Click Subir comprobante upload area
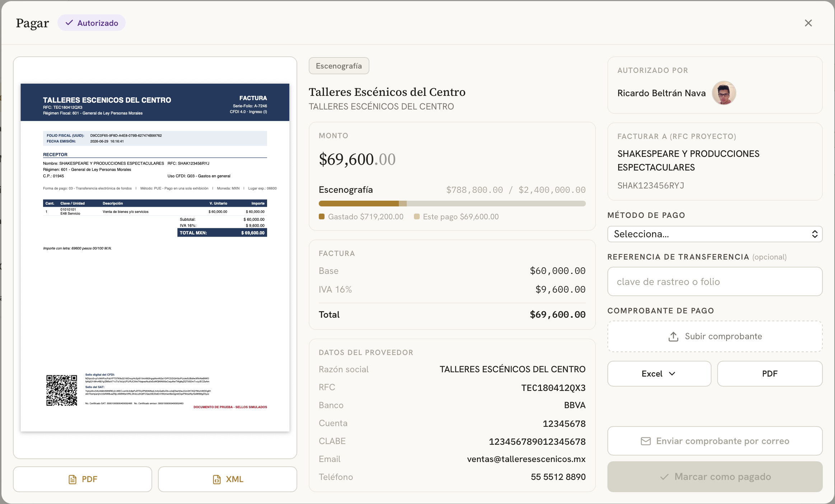 pyautogui.click(x=715, y=336)
